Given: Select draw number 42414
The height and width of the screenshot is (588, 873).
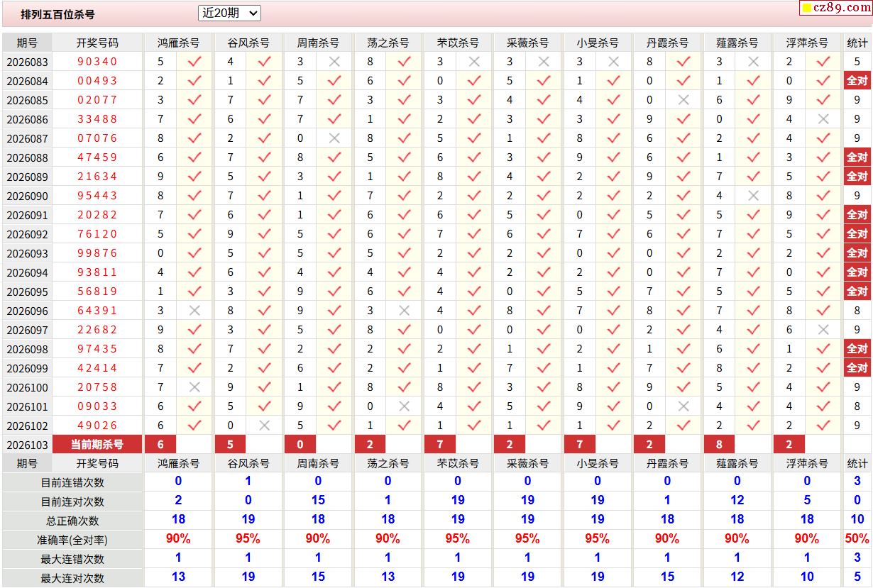Looking at the screenshot, I should click(98, 368).
